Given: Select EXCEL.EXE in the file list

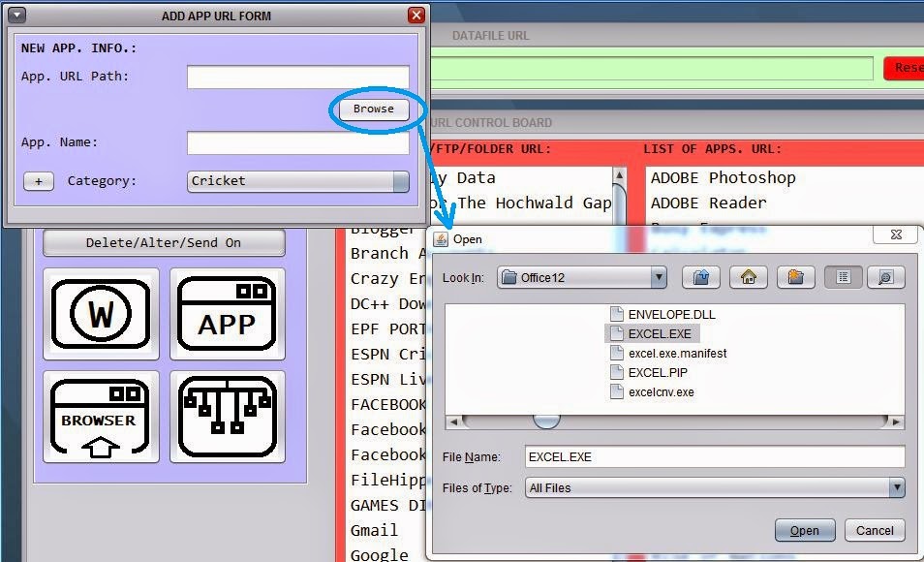Looking at the screenshot, I should 660,333.
